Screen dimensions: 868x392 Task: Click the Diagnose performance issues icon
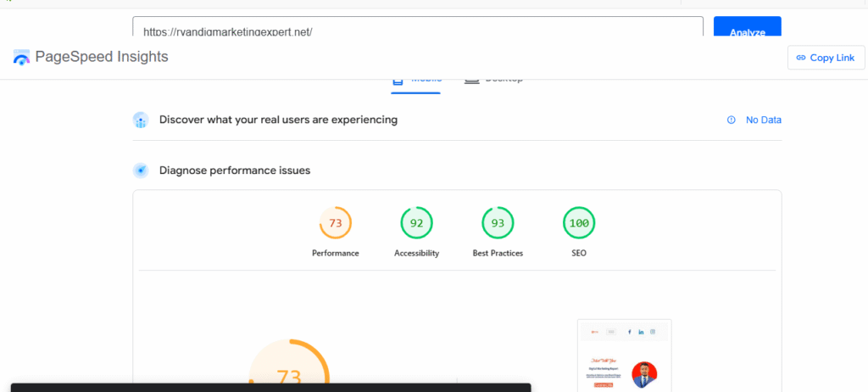tap(141, 171)
